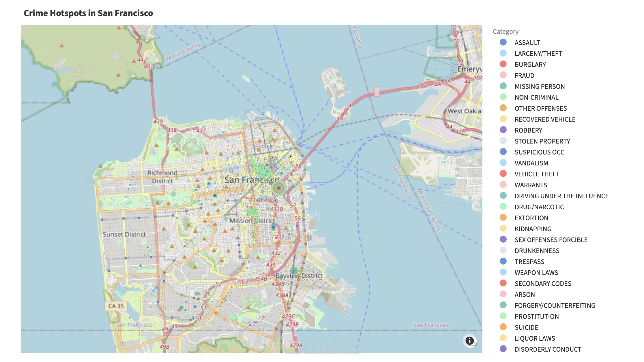Click the ASSAULT legend color circle

[503, 42]
